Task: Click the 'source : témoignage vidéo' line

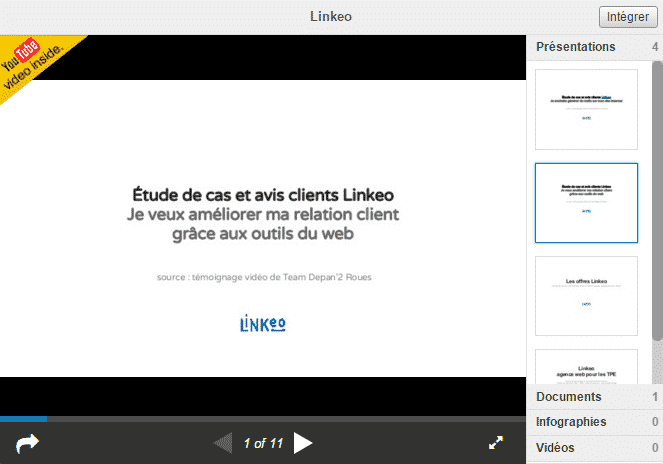Action: 264,277
